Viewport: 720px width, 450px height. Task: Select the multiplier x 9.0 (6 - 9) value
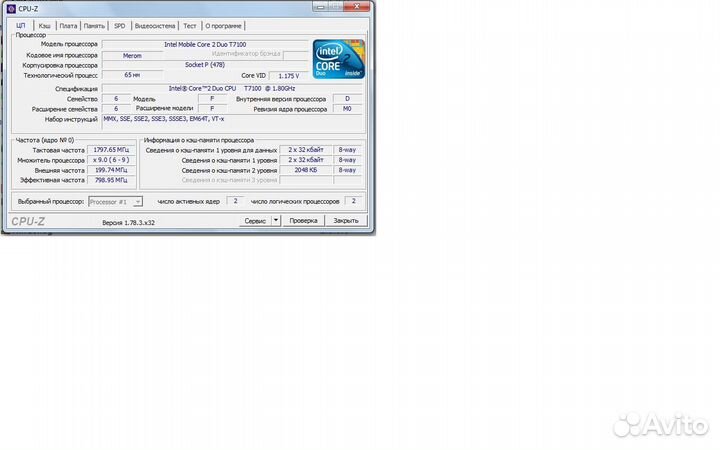[x=111, y=160]
